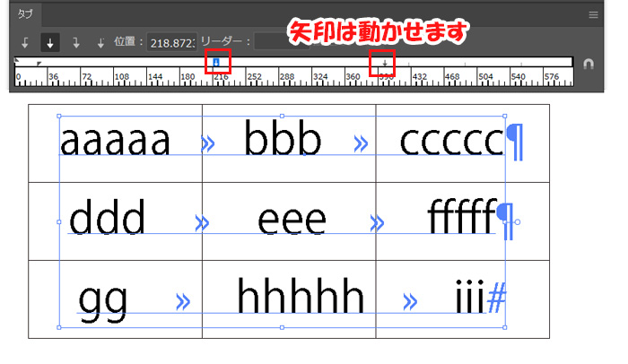This screenshot has width=628, height=364.
Task: Click the リーダー leader input field
Action: tap(282, 41)
